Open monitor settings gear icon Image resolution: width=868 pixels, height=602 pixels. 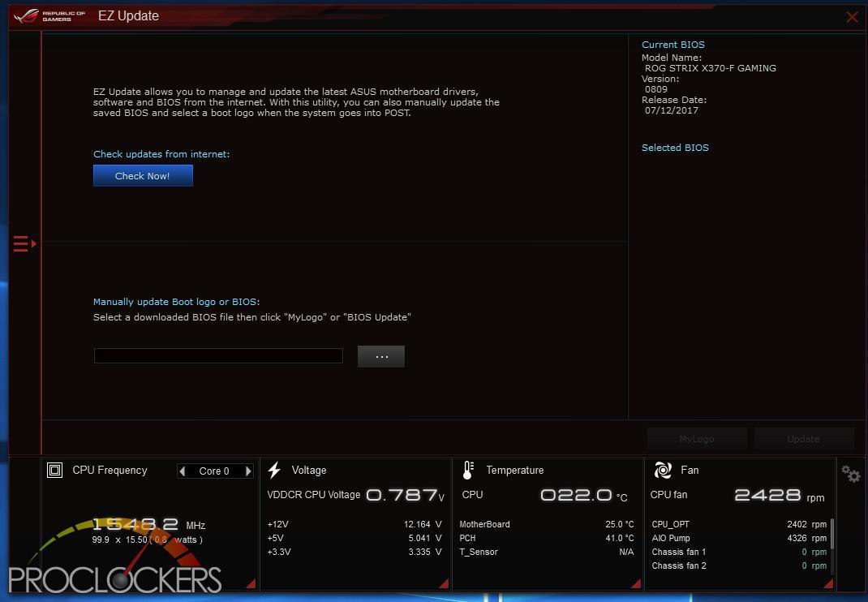(x=851, y=474)
